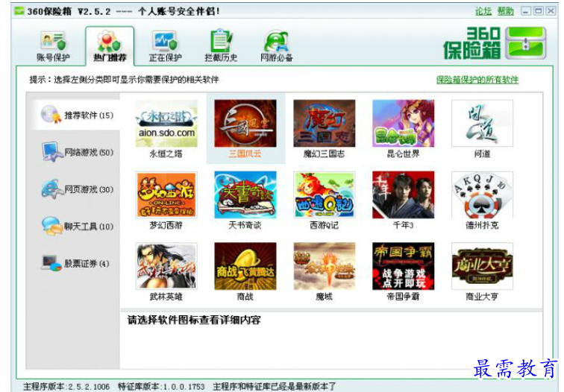Click the 网页游戏 browser gamepad icon
Viewport: 564px width, 392px height.
coord(51,189)
